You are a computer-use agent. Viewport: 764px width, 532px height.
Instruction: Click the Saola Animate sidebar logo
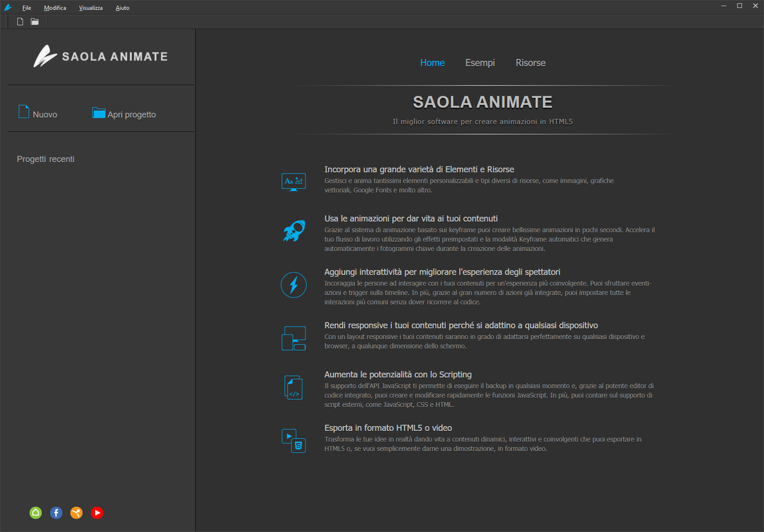pyautogui.click(x=100, y=57)
